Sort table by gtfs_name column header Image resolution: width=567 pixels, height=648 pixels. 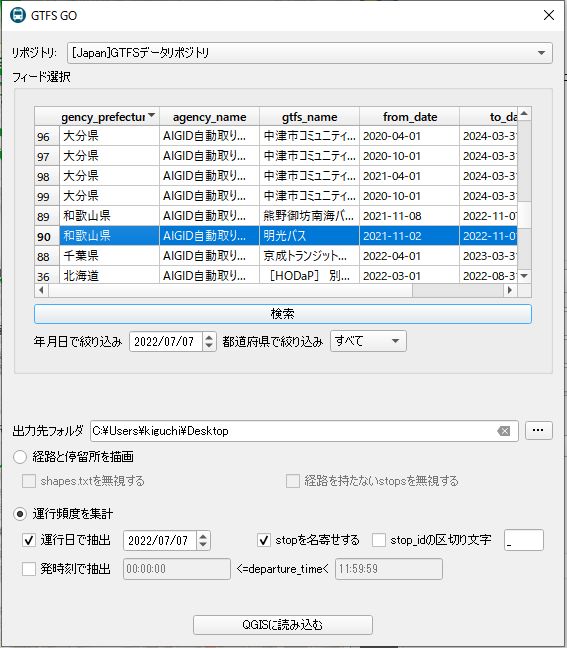tap(310, 117)
